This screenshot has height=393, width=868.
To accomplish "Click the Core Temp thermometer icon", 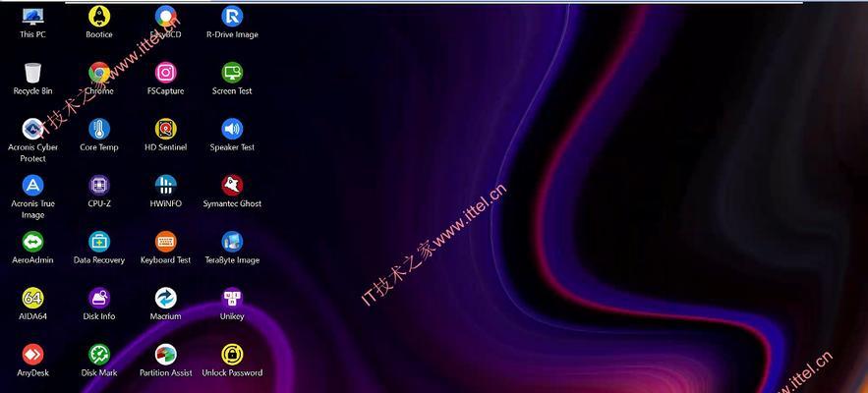I will pos(99,129).
